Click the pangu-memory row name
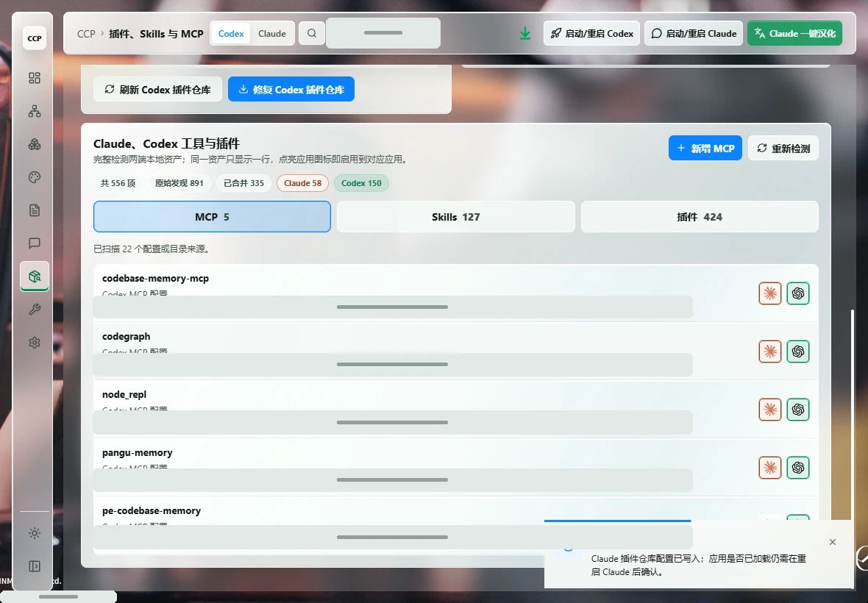 click(x=138, y=452)
